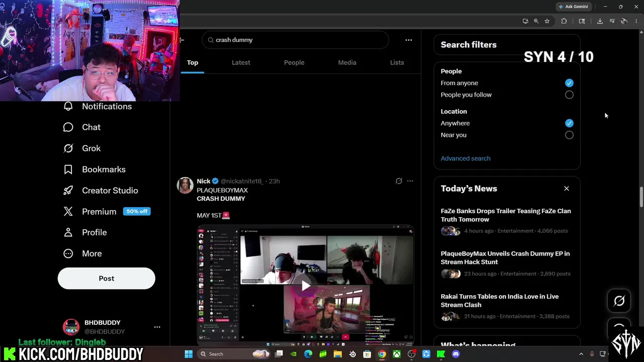Click the Windows Start button

pyautogui.click(x=189, y=354)
